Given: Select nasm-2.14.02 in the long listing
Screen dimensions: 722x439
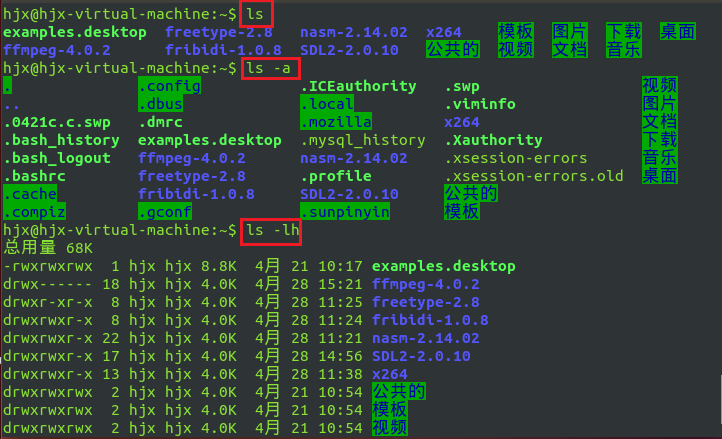Looking at the screenshot, I should (425, 338).
